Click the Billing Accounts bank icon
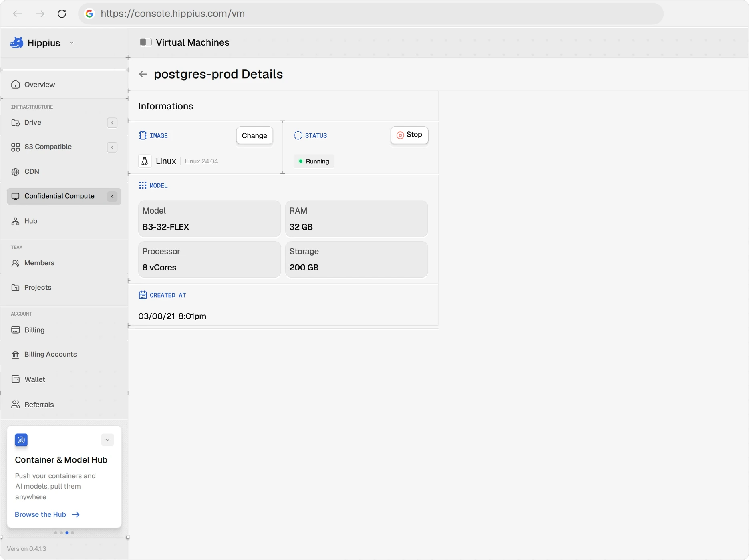This screenshot has height=560, width=749. pyautogui.click(x=16, y=355)
